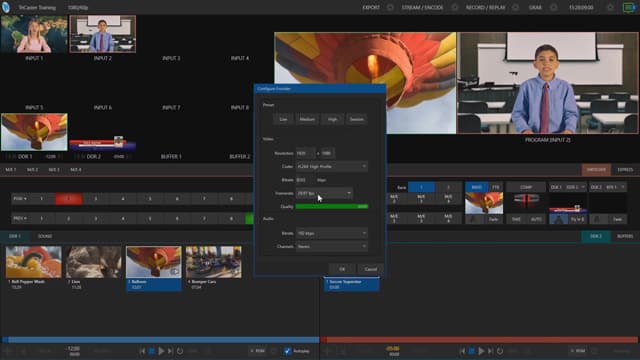Click the green display icon in top-right corner
Image resolution: width=640 pixels, height=360 pixels.
pyautogui.click(x=629, y=7)
